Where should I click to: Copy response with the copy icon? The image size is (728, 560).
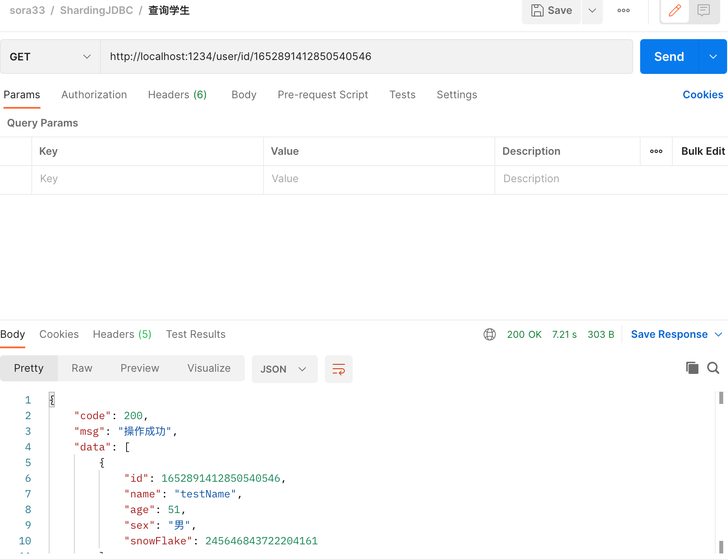[x=692, y=368]
